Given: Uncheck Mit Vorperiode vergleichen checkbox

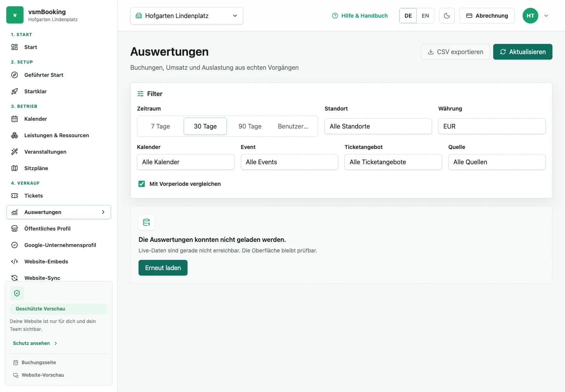Looking at the screenshot, I should click(142, 184).
